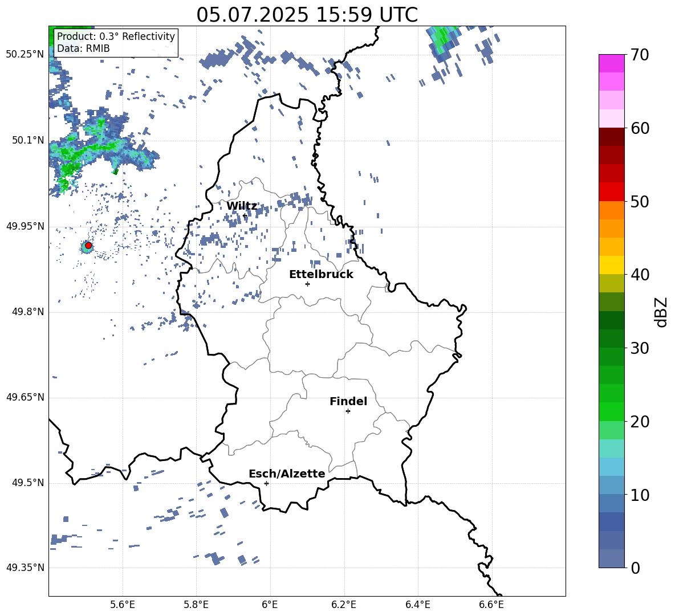The image size is (675, 616).
Task: Click the 49.35°N latitude label
Action: coord(25,568)
